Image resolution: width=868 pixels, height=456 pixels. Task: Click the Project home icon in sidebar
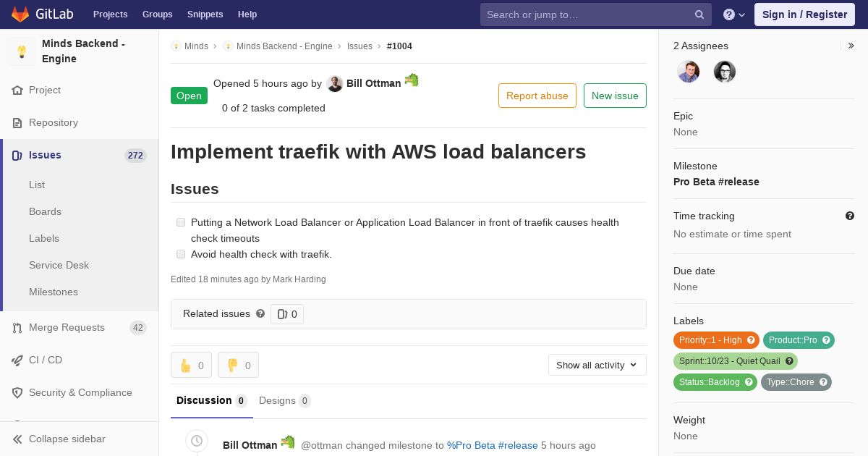tap(17, 90)
